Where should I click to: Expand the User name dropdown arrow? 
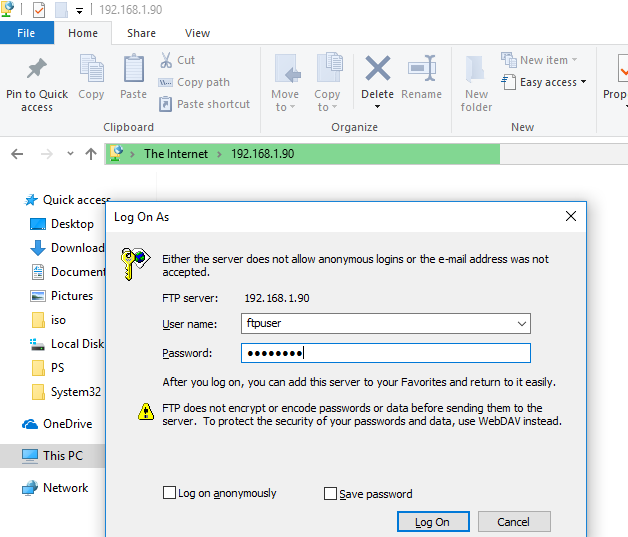coord(521,324)
